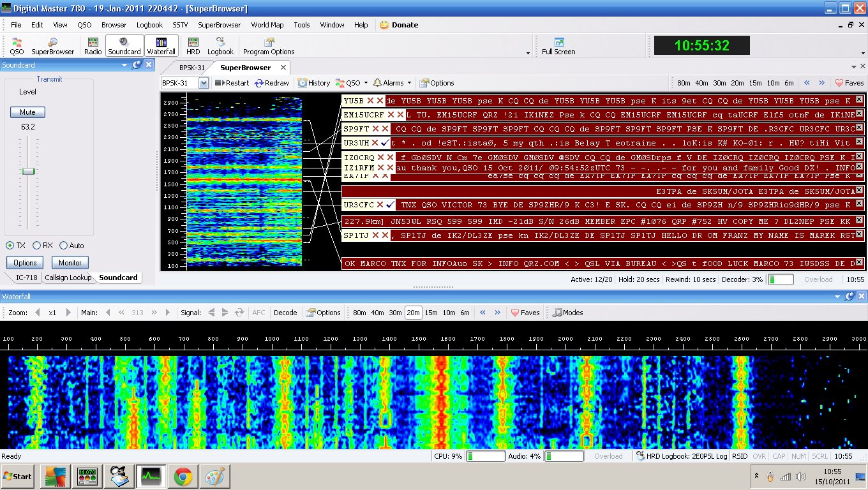Click the checkmark on UR3UH channel
868x490 pixels.
click(x=385, y=143)
